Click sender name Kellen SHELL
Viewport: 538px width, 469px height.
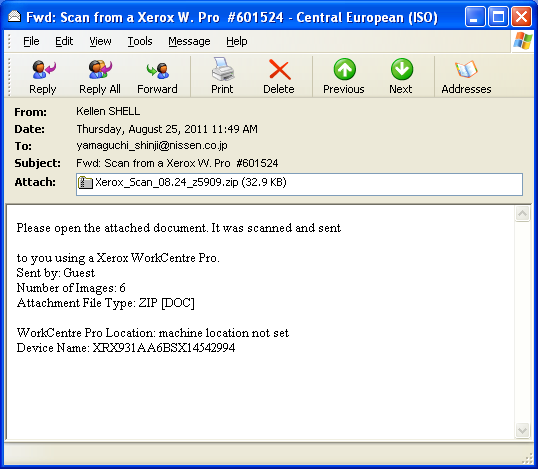point(108,111)
